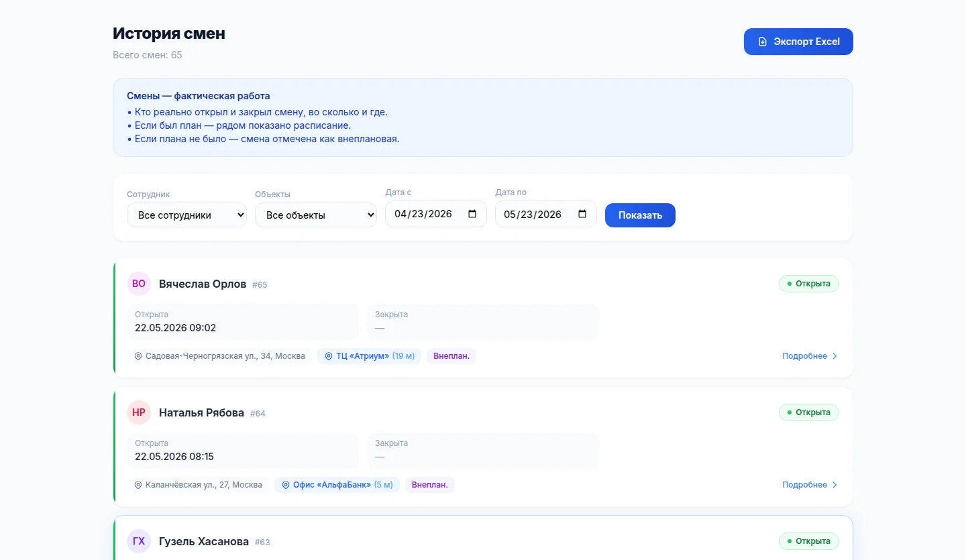Viewport: 966px width, 560px height.
Task: Click the pin icon in ТЦ «Атриум» tag
Action: 329,356
